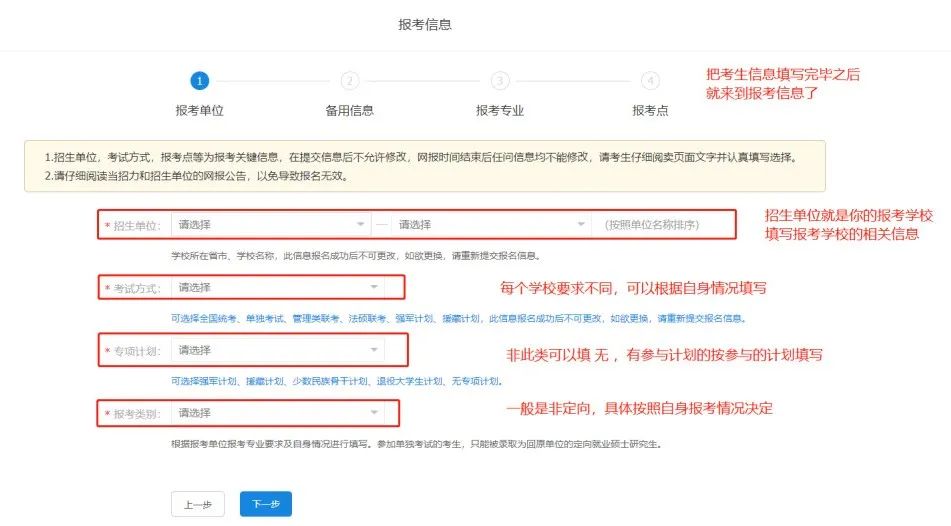Go to the 备用信息 step label
This screenshot has width=951, height=526.
click(350, 111)
